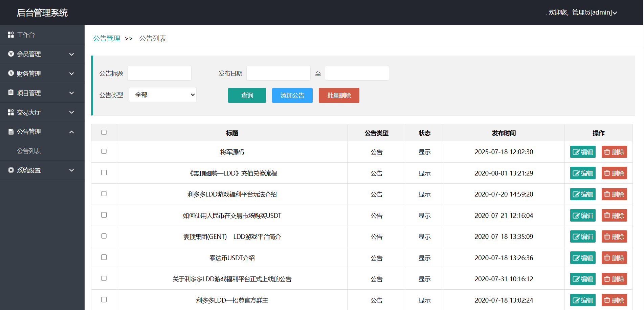Delete the 利多多LDD游戏福利平台玩法介绍 row
Viewport: 644px width, 310px height.
pos(614,194)
